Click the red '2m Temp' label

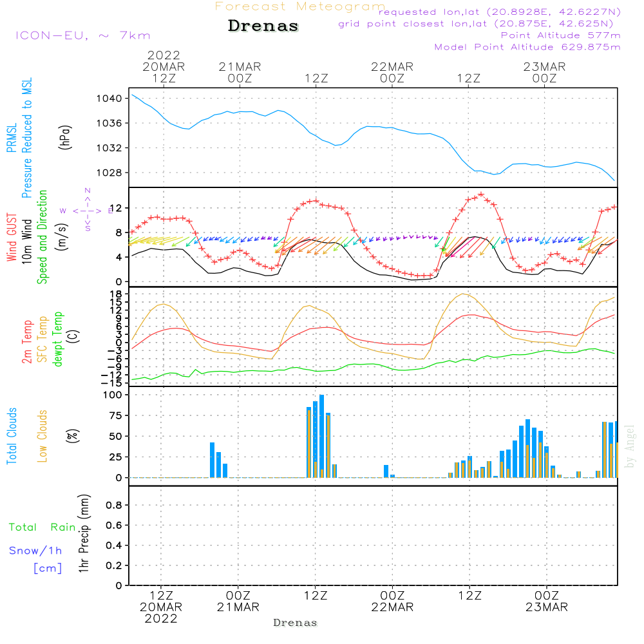(26, 342)
